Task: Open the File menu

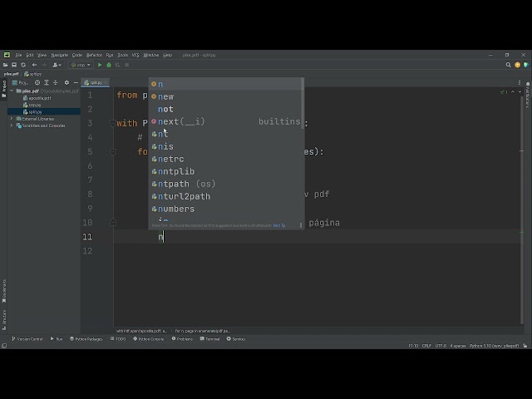Action: point(18,55)
